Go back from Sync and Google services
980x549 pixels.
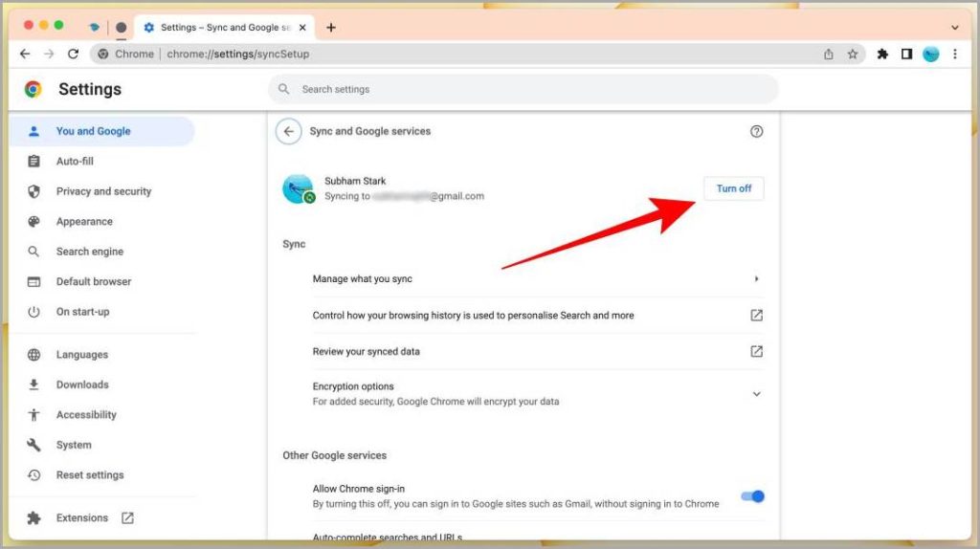coord(289,131)
